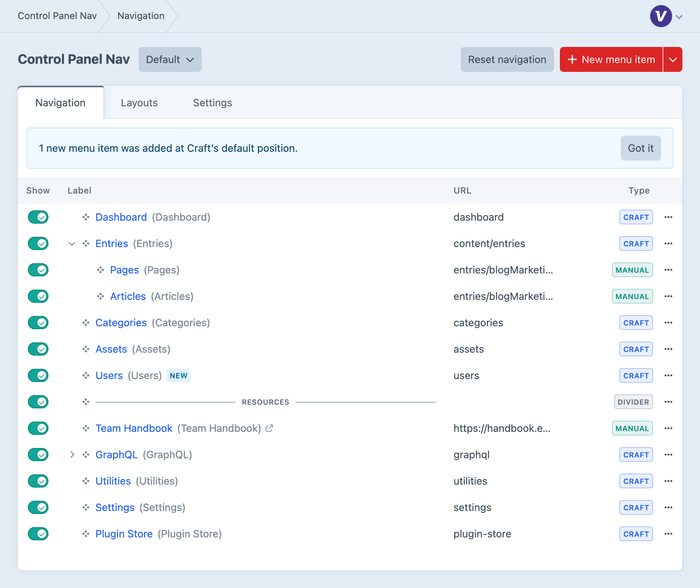Screen dimensions: 700x588
Task: Click the drag handle next to Articles
Action: [x=101, y=296]
